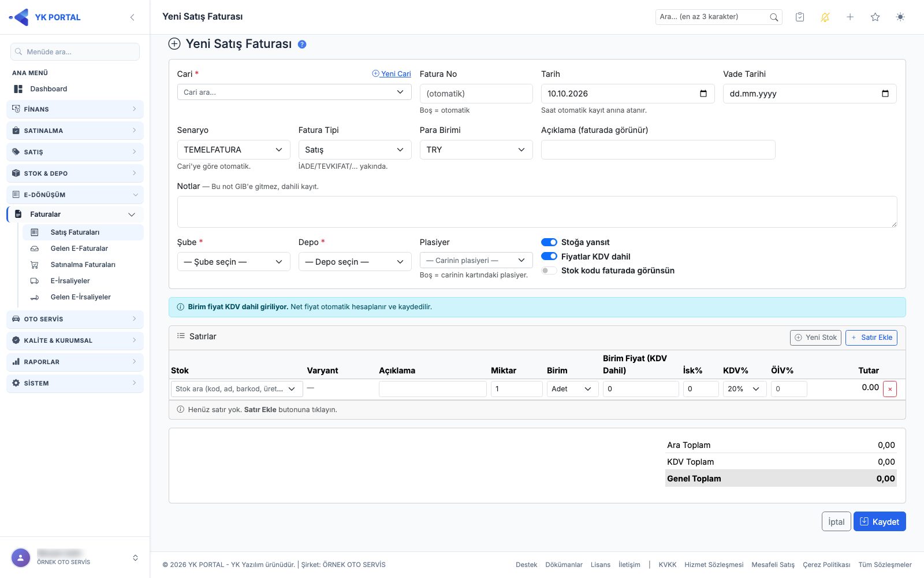Click the KVKK footer link
This screenshot has width=924, height=578.
click(667, 565)
